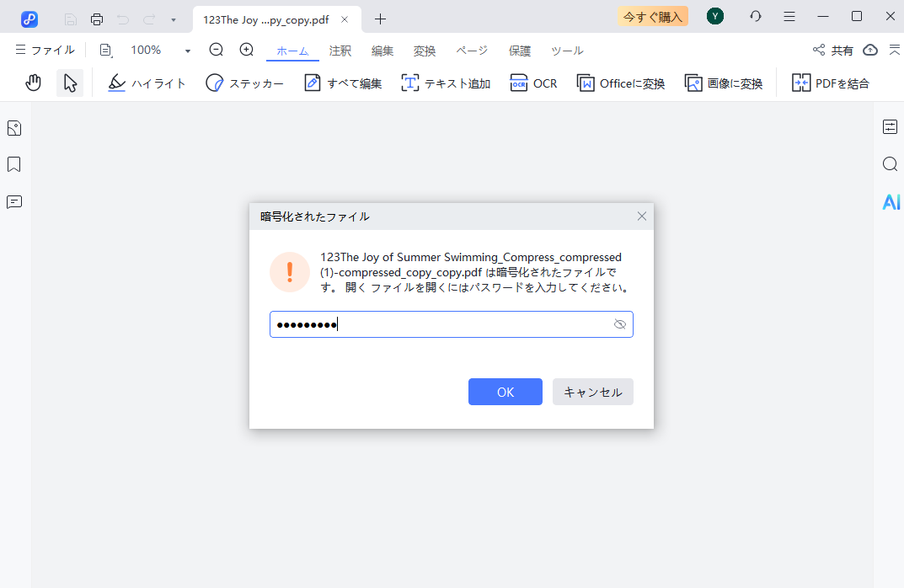904x588 pixels.
Task: Select the arrow selection tool
Action: (69, 83)
